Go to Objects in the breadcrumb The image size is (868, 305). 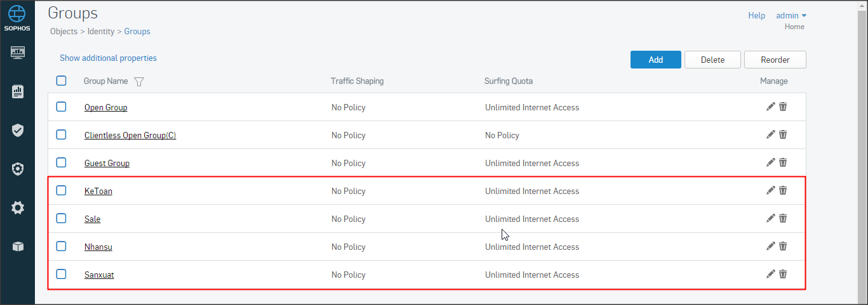[63, 31]
